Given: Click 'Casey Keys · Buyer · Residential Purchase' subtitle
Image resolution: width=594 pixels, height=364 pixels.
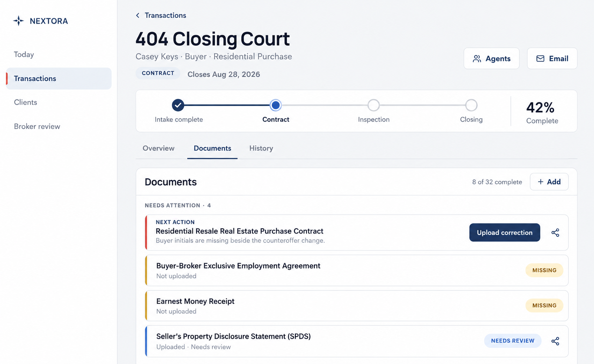Looking at the screenshot, I should click(x=214, y=56).
